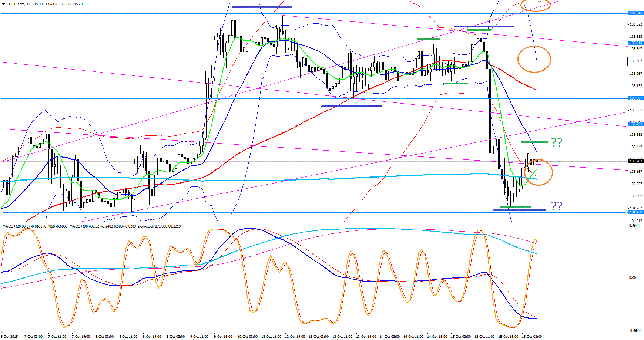Click the 9 Oct 19:00 time axis label

223,337
